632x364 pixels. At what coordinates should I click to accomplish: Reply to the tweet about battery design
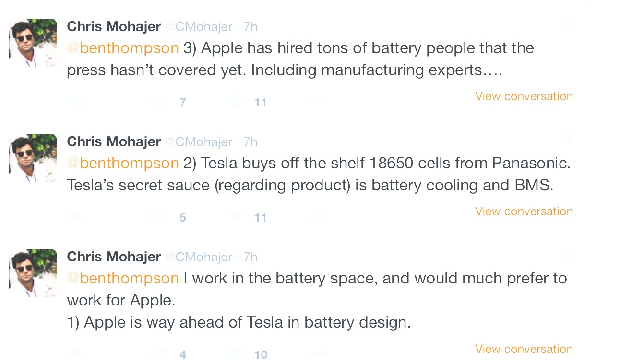[x=77, y=354]
